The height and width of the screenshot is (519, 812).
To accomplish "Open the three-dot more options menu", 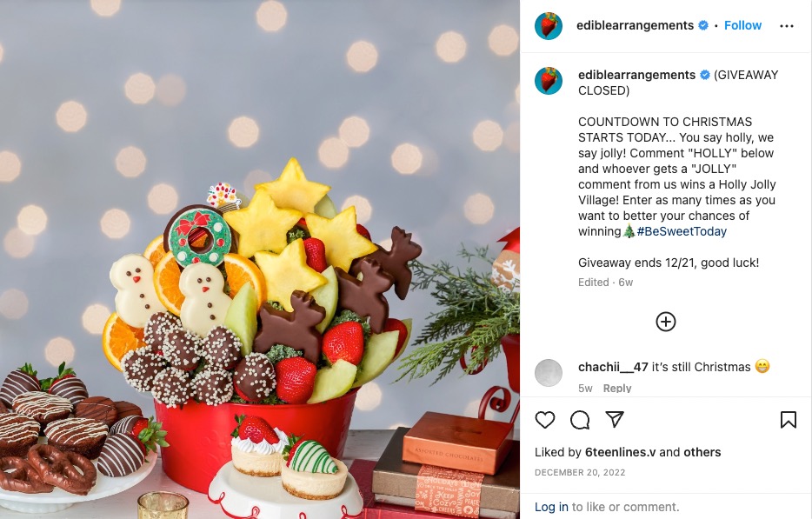I will pyautogui.click(x=786, y=26).
